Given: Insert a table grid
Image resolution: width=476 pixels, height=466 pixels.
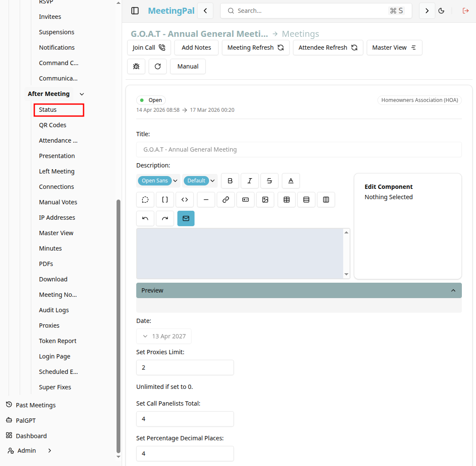Looking at the screenshot, I should click(287, 200).
